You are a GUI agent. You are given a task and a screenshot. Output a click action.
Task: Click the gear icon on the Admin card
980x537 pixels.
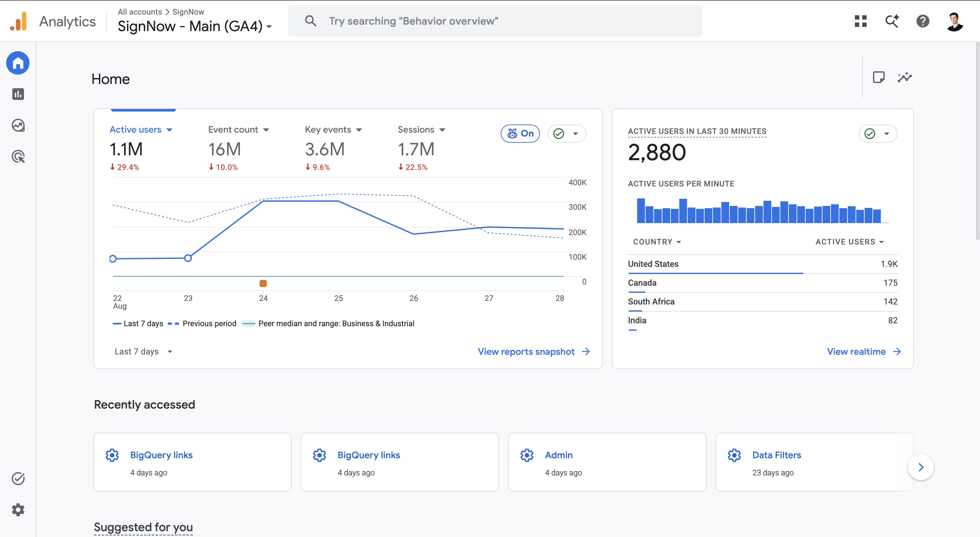click(527, 455)
